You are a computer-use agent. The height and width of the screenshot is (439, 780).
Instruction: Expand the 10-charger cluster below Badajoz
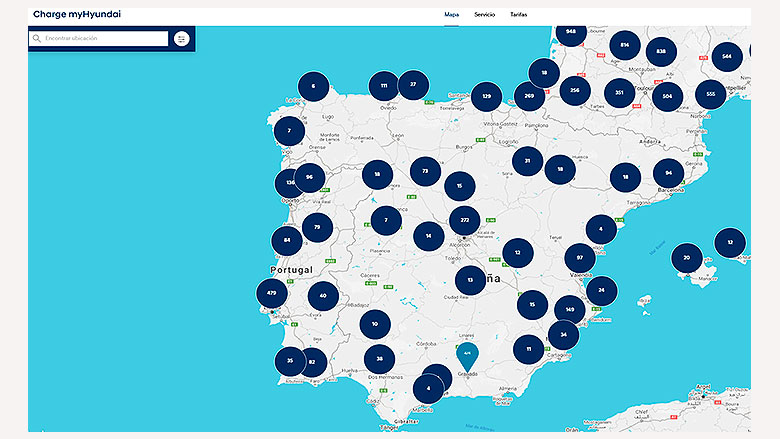375,324
